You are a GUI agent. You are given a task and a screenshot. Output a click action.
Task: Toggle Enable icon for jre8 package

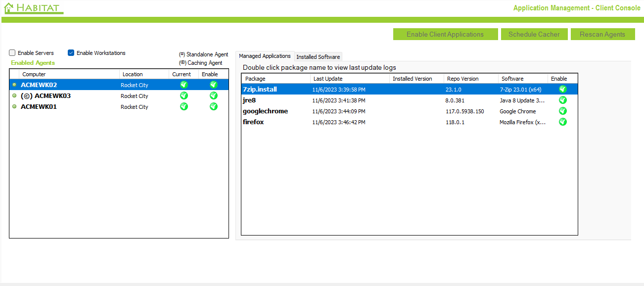coord(562,100)
